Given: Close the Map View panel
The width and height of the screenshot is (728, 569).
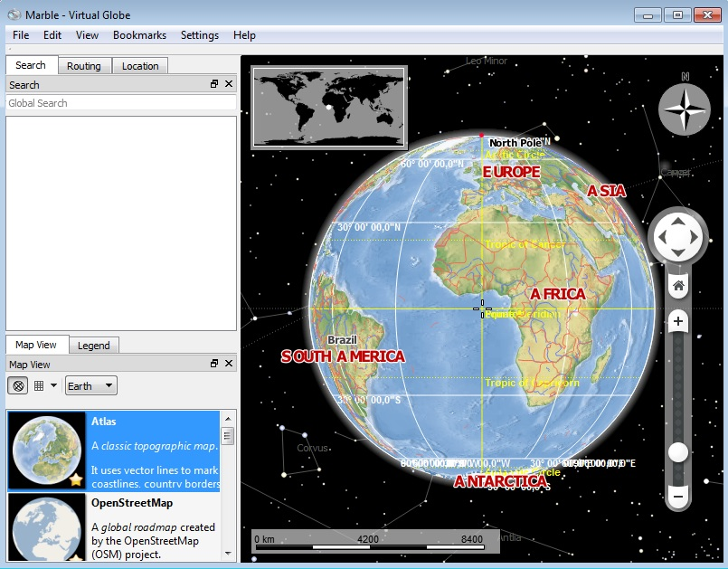Looking at the screenshot, I should pos(229,364).
